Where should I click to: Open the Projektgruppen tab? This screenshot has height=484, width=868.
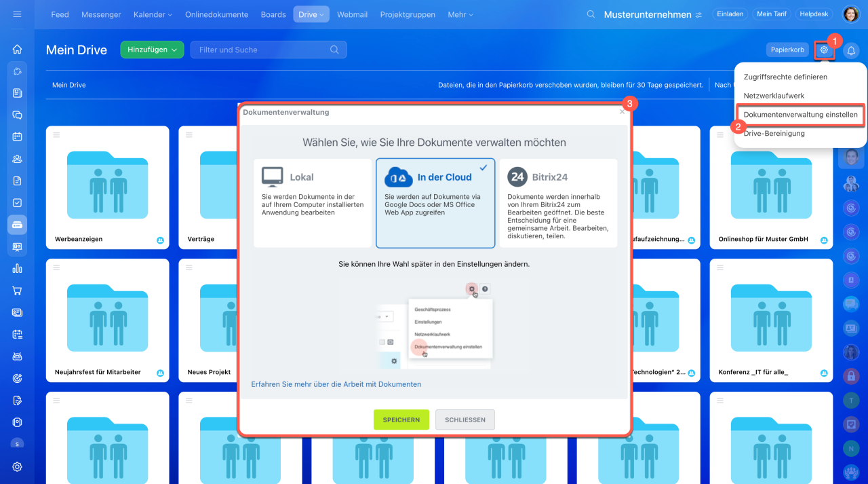[408, 14]
